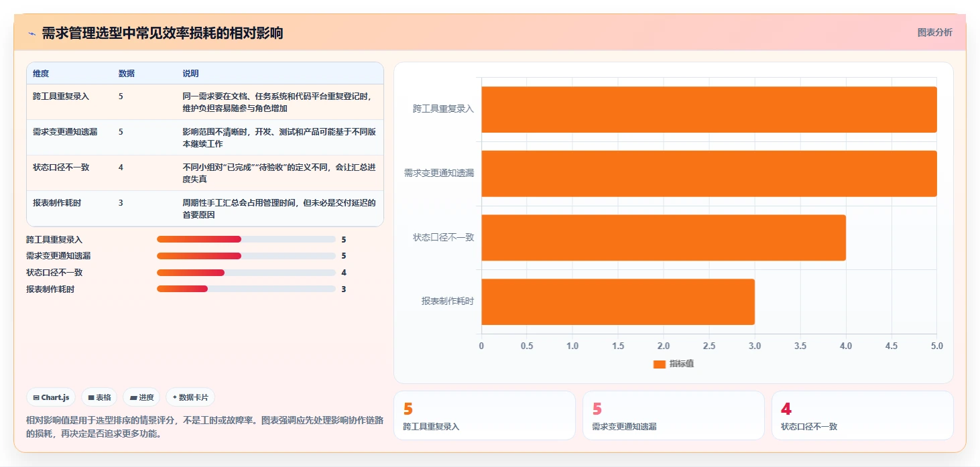The width and height of the screenshot is (980, 467).
Task: Click the 数据 column header
Action: 127,74
